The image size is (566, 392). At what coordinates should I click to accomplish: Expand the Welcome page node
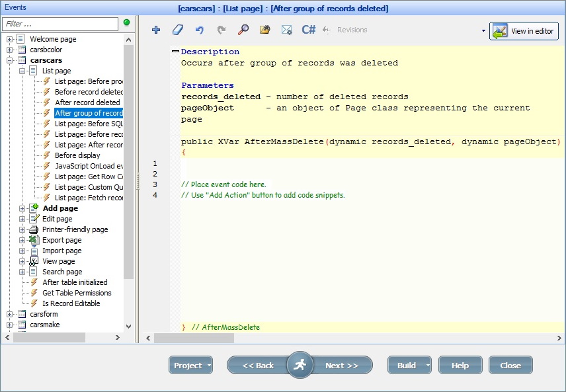pos(10,39)
